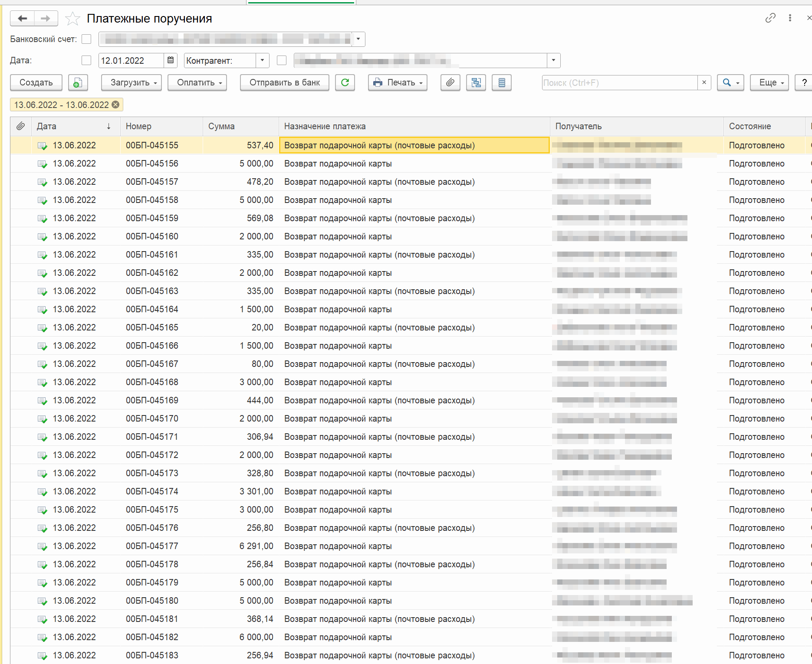Click the copy document icon next to Создать
Image resolution: width=812 pixels, height=664 pixels.
tap(78, 82)
